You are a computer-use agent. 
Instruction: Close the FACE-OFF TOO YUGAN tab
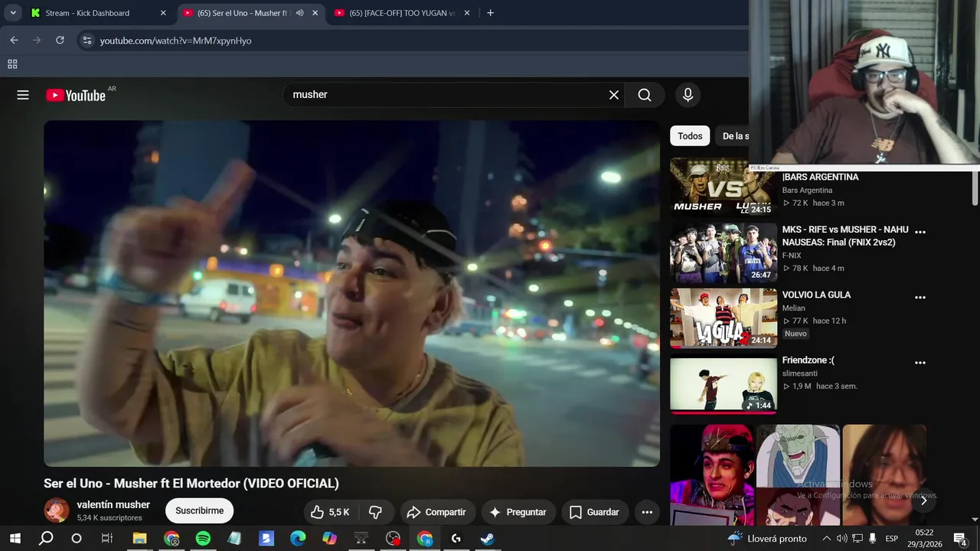click(x=468, y=13)
